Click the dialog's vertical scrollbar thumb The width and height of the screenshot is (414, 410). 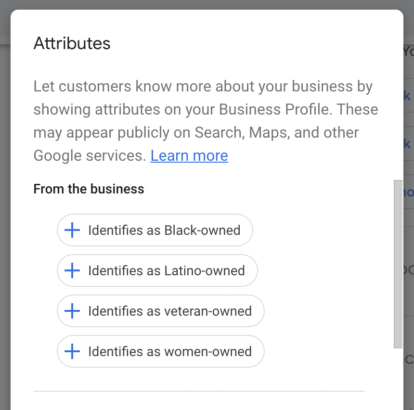[398, 264]
